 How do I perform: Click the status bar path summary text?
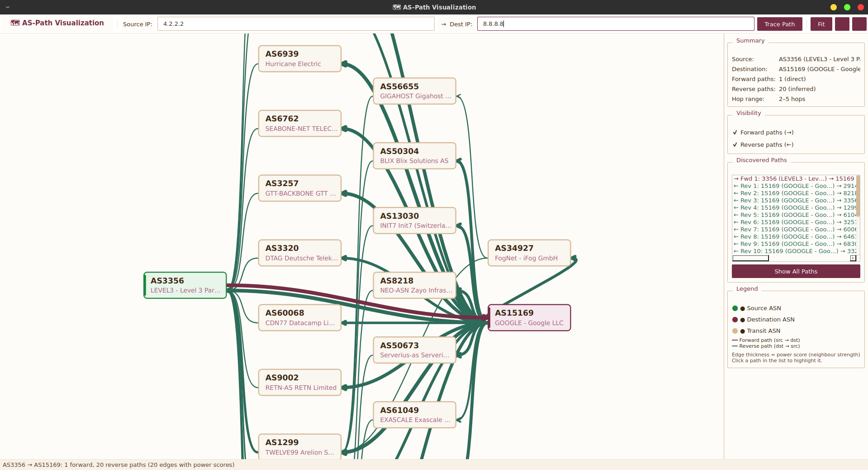(x=119, y=465)
